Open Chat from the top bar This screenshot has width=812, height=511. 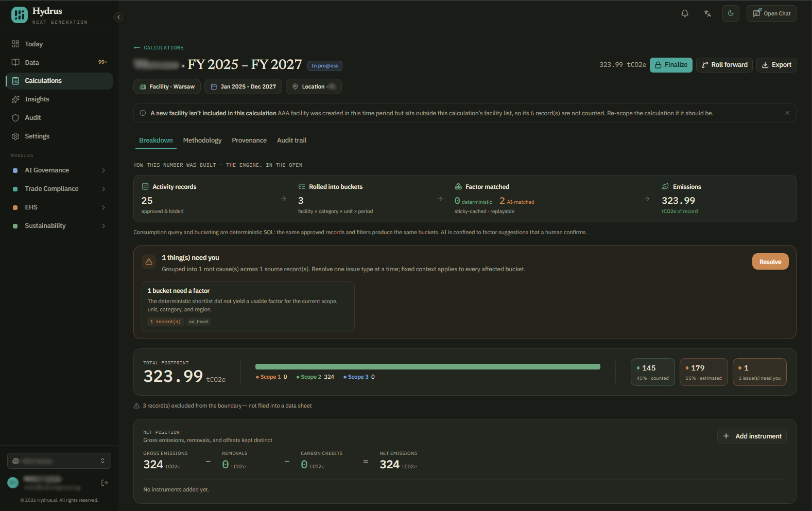(771, 13)
